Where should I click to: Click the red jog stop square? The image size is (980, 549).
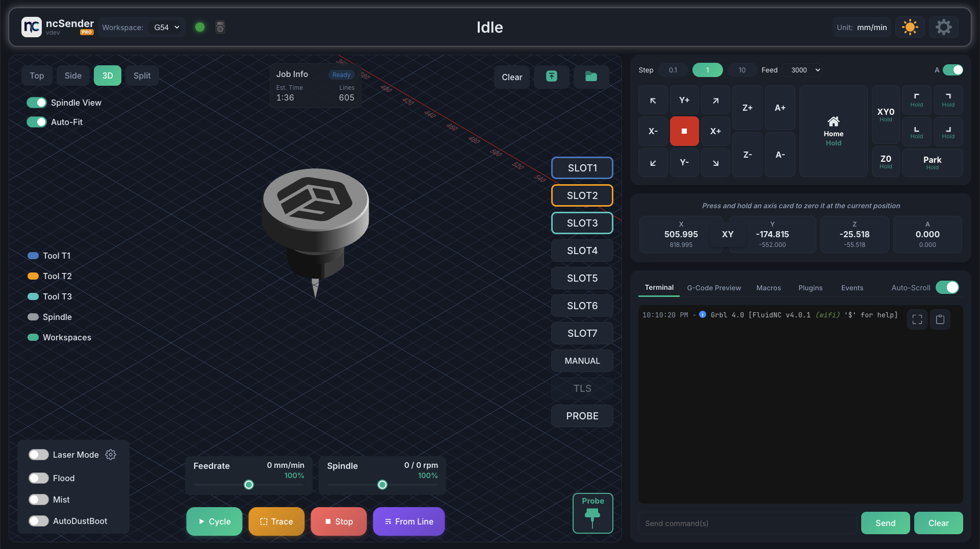684,131
